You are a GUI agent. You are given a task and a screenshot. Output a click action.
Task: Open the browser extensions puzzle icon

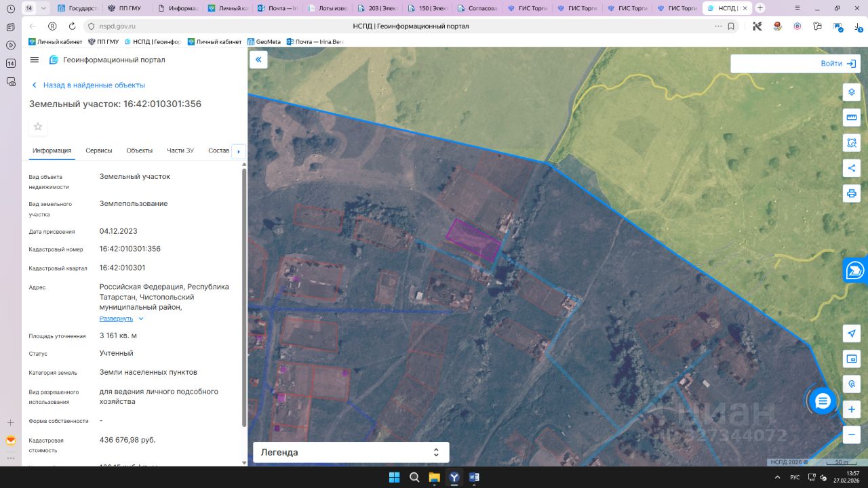pos(817,26)
